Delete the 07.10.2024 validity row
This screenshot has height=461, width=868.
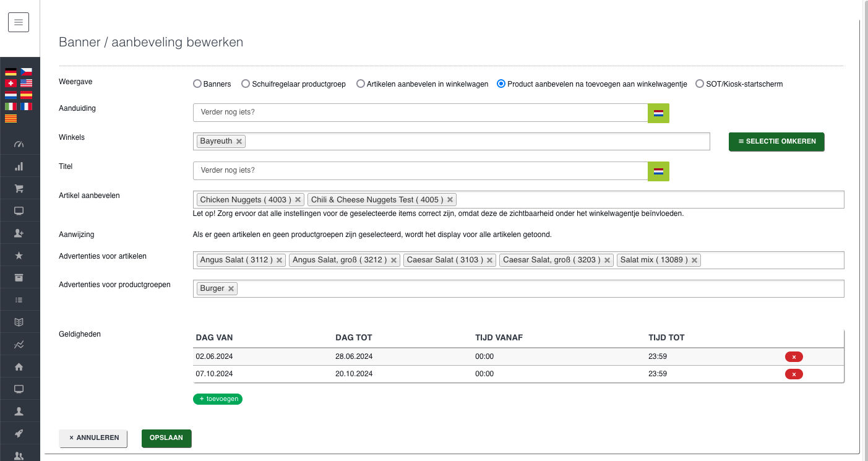(794, 374)
